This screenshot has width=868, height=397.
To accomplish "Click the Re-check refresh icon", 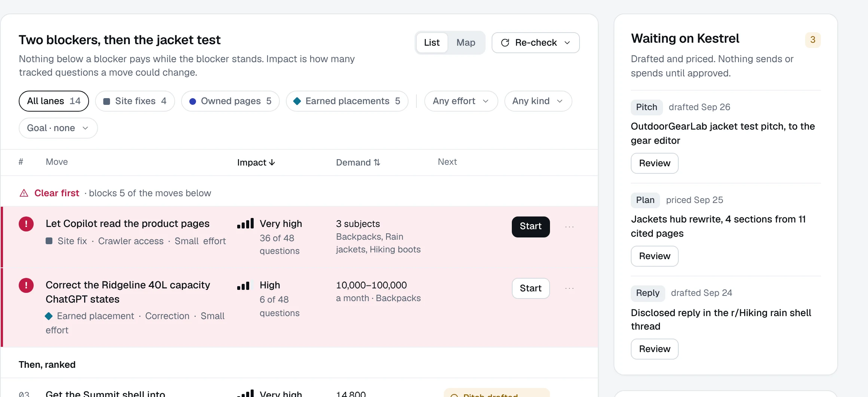I will [505, 43].
